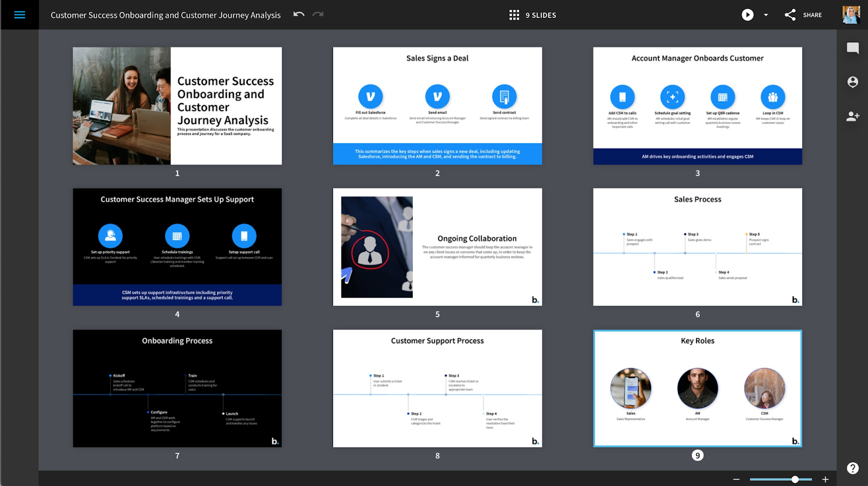Click slide number 5 label
Viewport: 868px width, 486px height.
point(437,314)
